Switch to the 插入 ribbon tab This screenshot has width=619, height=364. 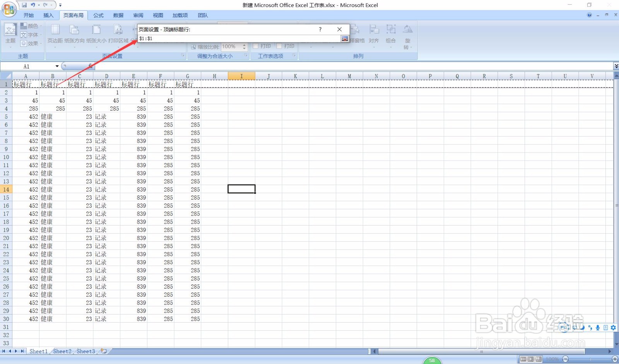[48, 15]
